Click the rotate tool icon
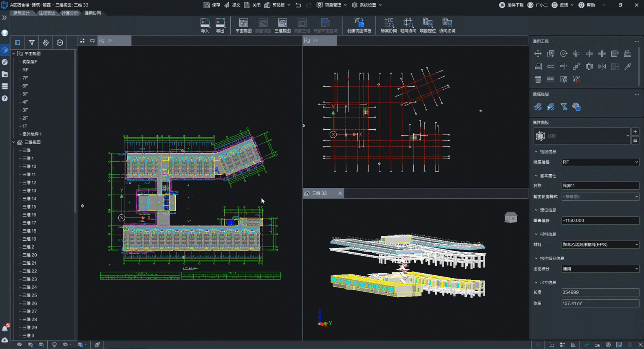The height and width of the screenshot is (349, 644). [x=564, y=54]
